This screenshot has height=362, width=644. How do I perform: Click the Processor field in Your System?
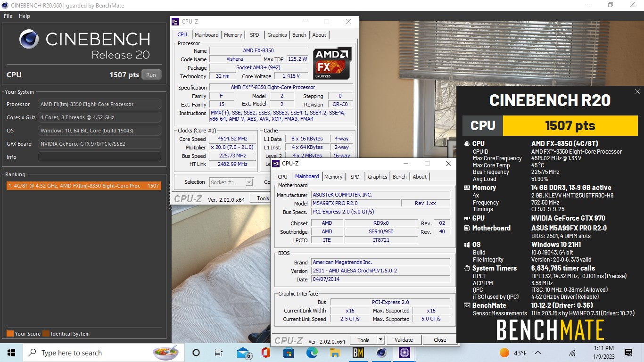[99, 104]
